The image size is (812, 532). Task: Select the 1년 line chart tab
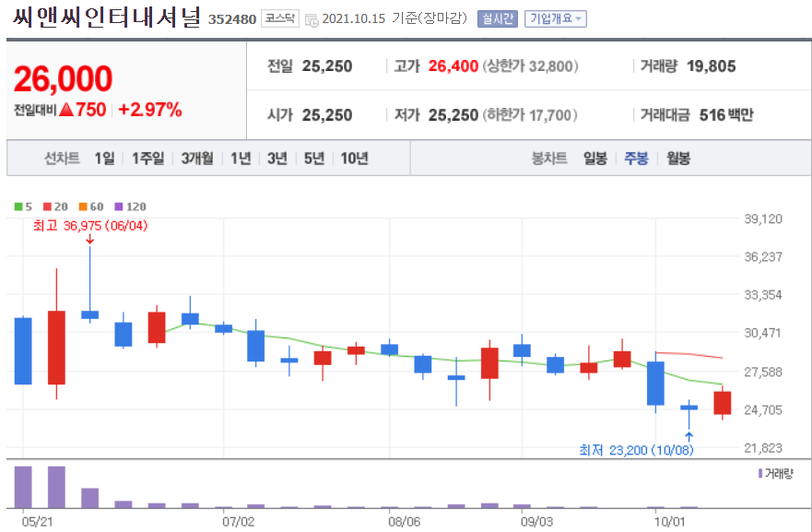[x=241, y=158]
